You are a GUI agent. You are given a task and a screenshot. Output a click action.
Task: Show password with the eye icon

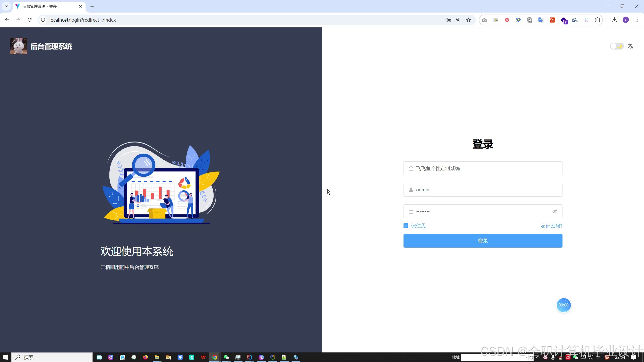click(555, 211)
